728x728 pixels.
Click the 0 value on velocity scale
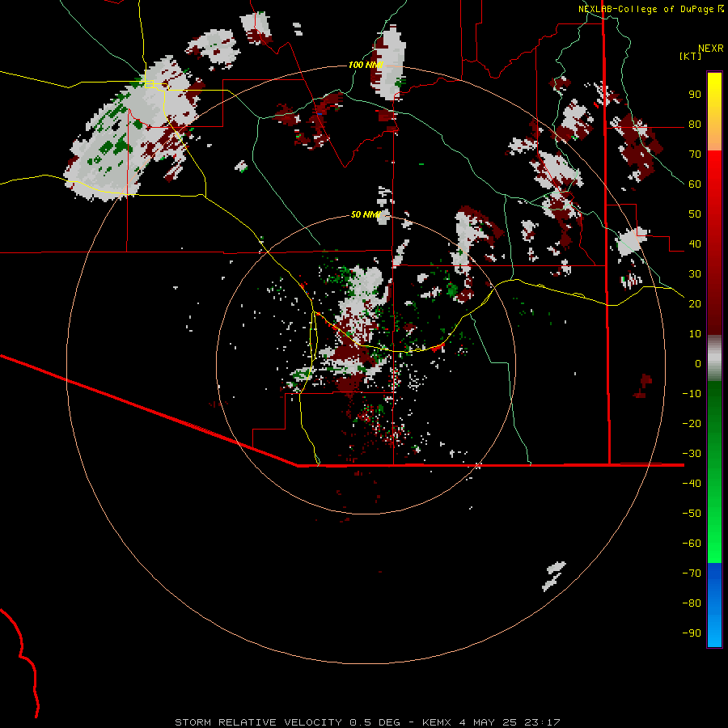click(698, 364)
